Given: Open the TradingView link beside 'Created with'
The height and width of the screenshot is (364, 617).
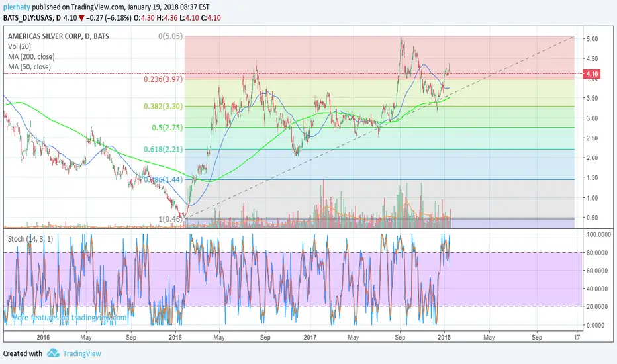Looking at the screenshot, I should (x=82, y=353).
